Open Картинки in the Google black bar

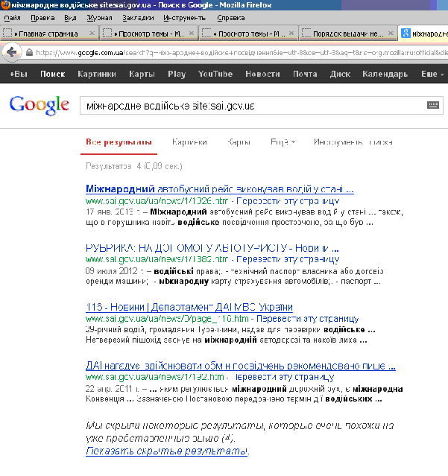97,74
